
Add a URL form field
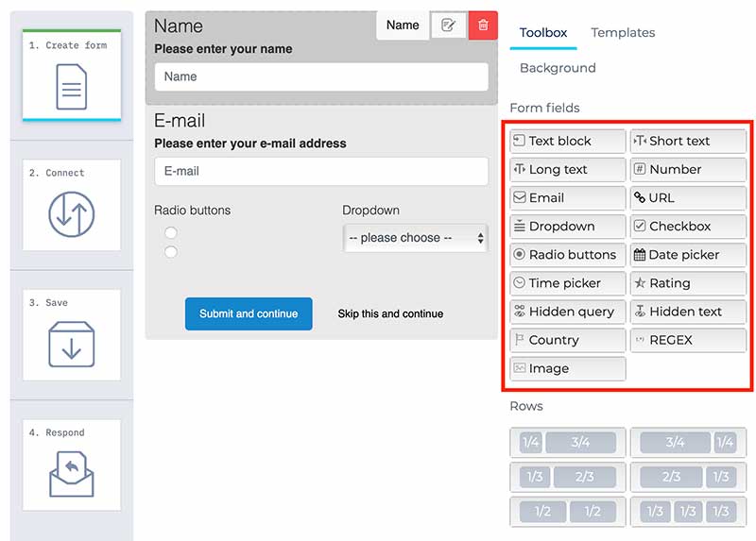688,198
